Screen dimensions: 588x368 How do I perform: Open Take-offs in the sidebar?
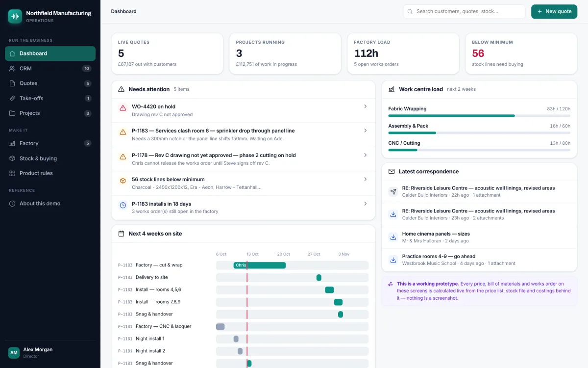click(50, 98)
